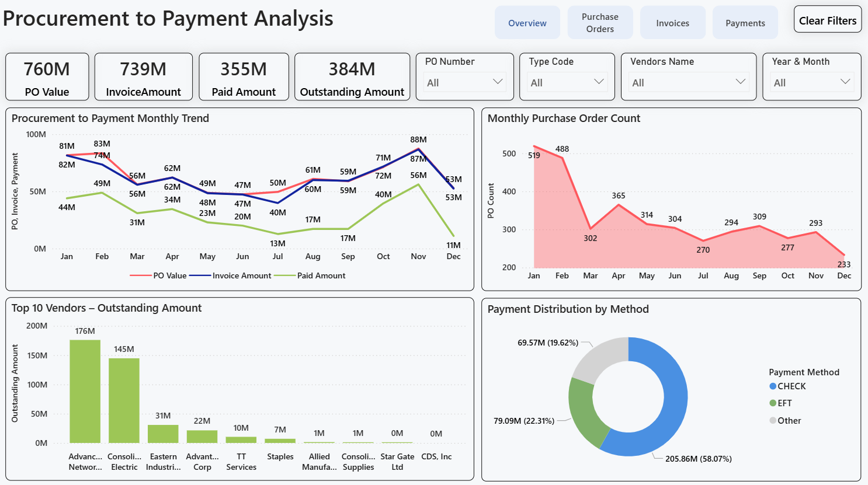Select the Payments tab

(x=745, y=22)
